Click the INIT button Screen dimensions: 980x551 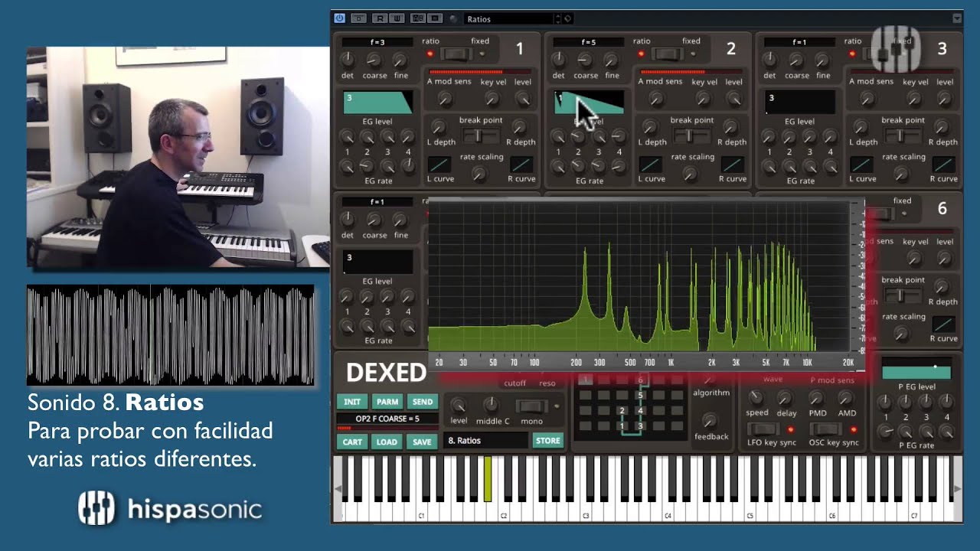click(352, 402)
